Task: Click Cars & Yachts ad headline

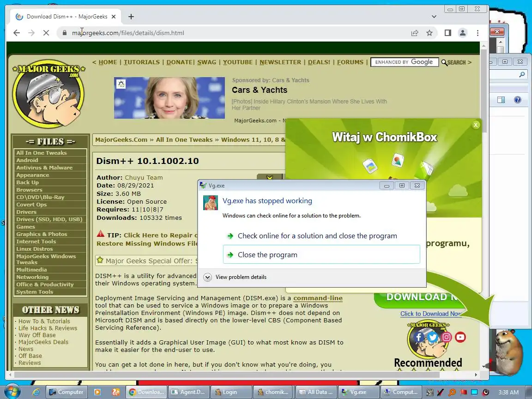Action: [x=260, y=90]
